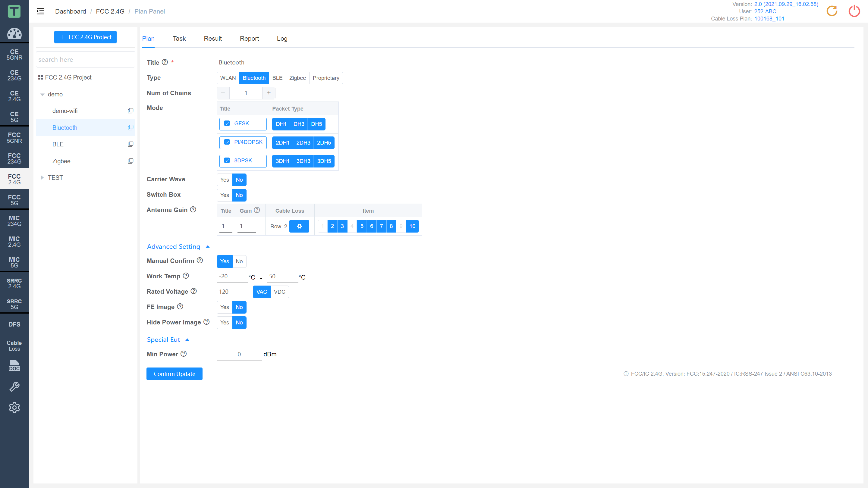Select the Plan tab

(x=148, y=38)
